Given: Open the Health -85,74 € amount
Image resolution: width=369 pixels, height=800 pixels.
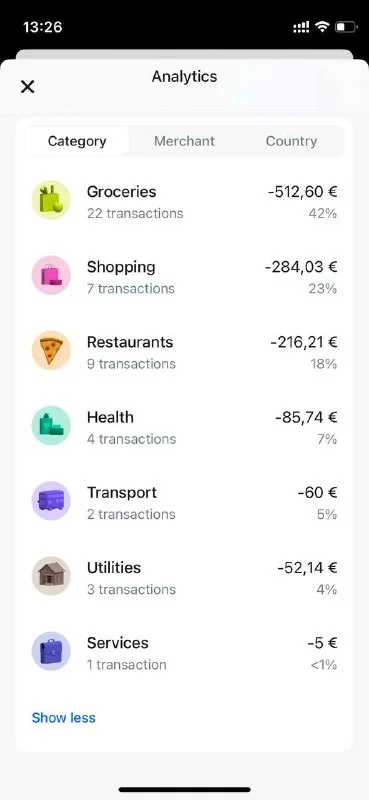Looking at the screenshot, I should (x=306, y=417).
